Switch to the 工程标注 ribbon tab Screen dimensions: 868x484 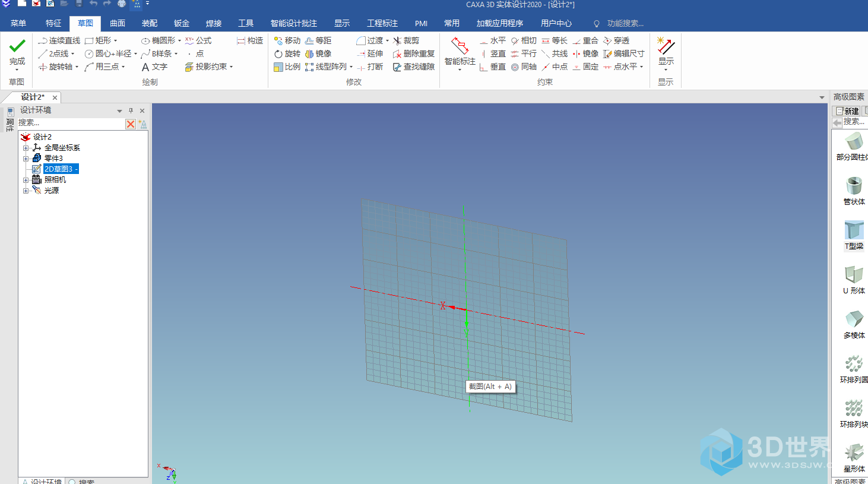click(x=382, y=23)
